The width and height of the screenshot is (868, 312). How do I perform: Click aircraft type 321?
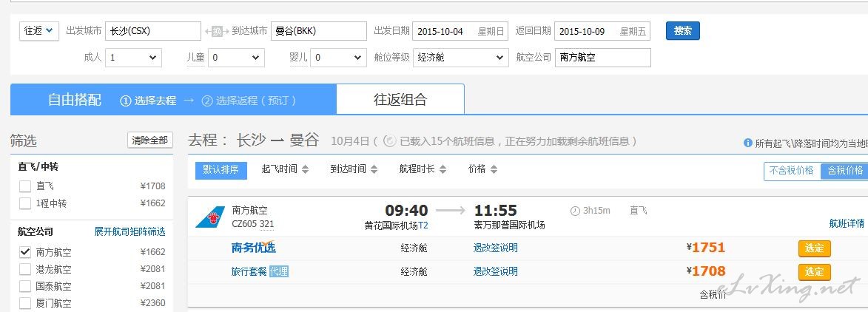267,223
